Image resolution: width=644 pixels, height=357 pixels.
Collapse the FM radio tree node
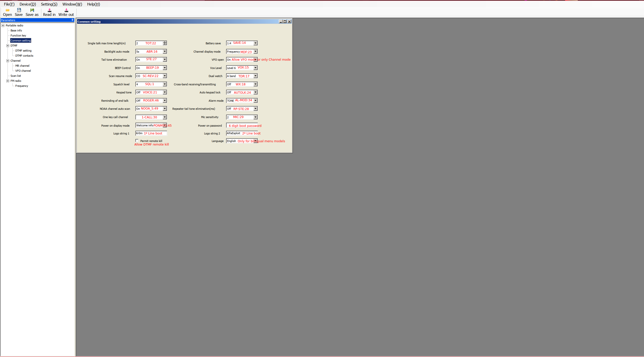point(8,81)
